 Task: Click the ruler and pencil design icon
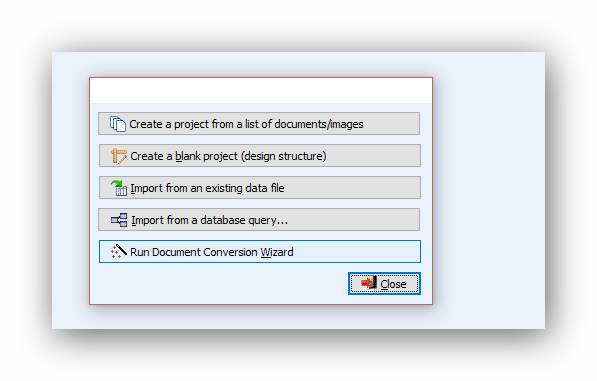coord(119,156)
